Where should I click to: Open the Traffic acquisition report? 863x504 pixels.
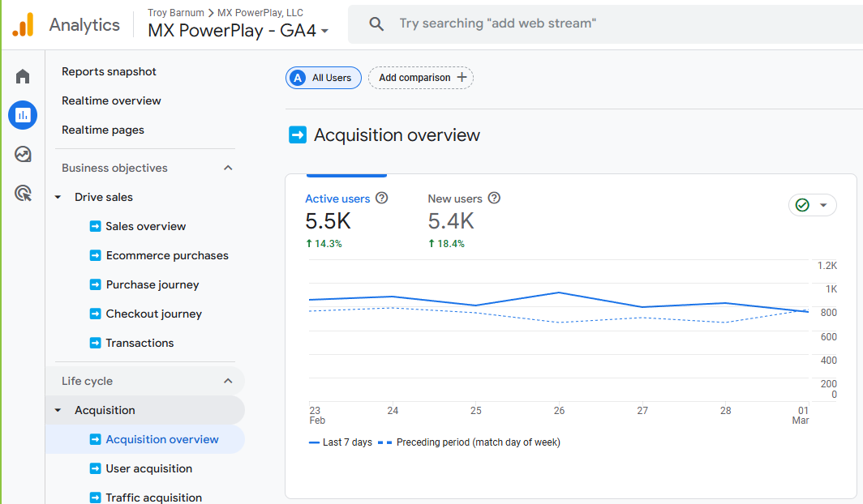[154, 498]
